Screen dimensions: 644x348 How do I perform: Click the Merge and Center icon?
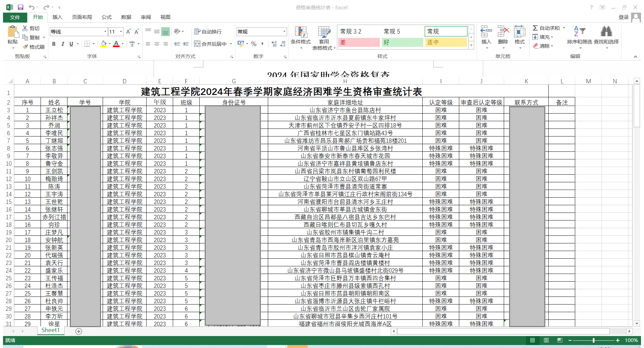pos(197,44)
